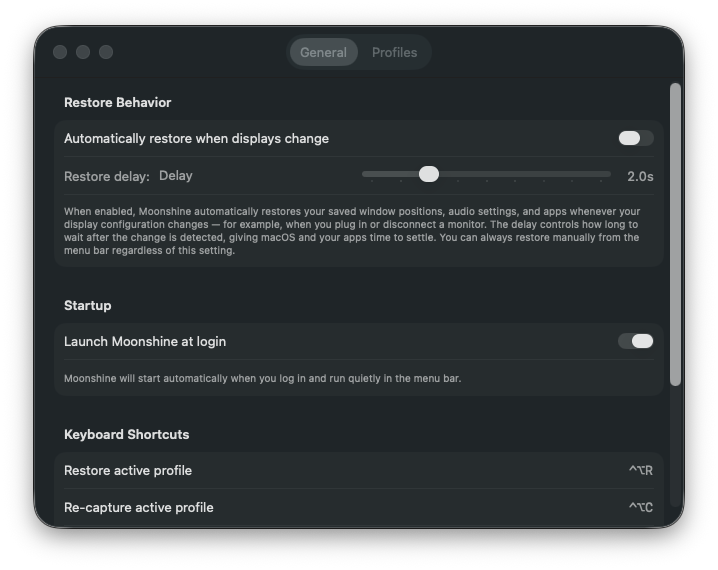
Task: Click the Keyboard Shortcuts section heading
Action: click(126, 434)
